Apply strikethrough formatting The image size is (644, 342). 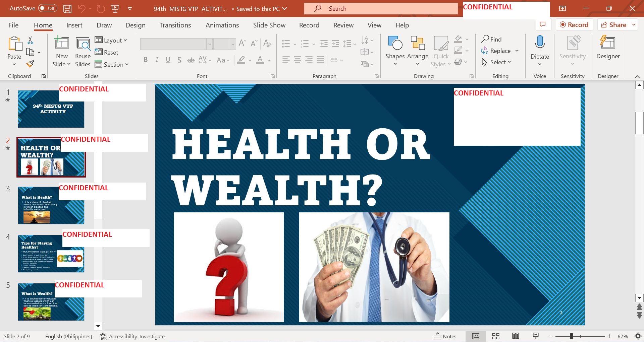(x=191, y=60)
